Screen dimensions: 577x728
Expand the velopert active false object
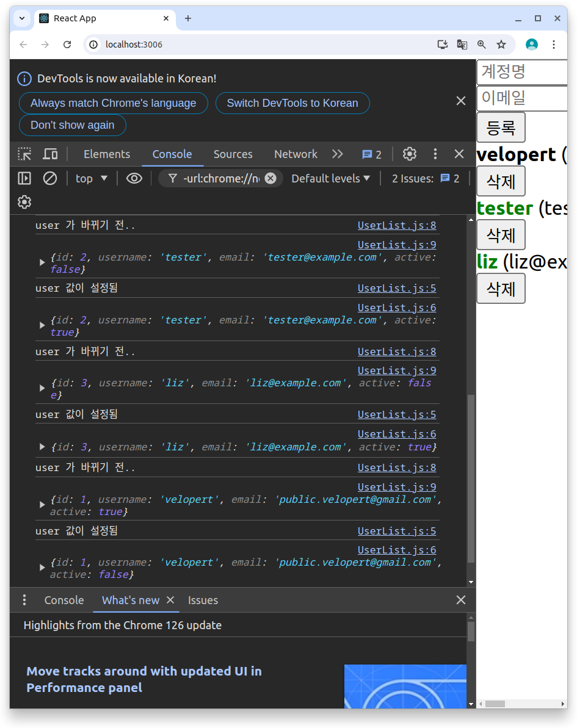click(x=42, y=568)
